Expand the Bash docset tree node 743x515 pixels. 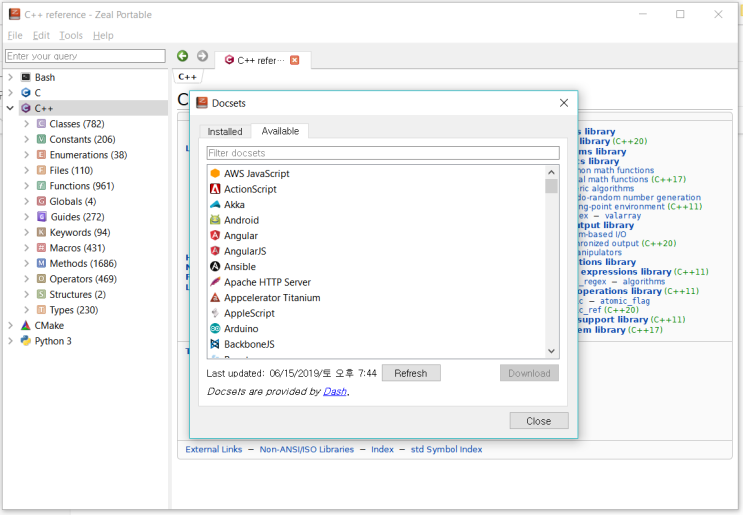tap(10, 77)
